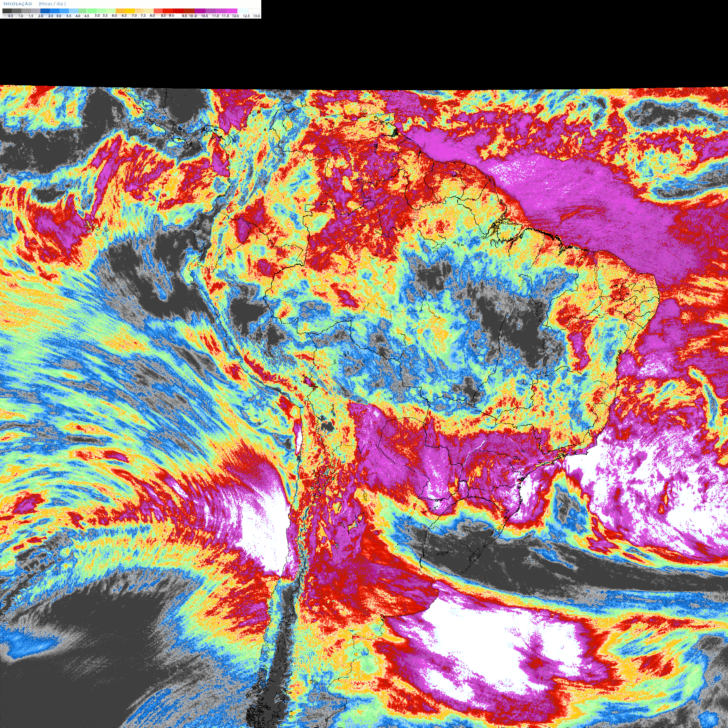Click the 'INSOLAÇÃO' legend title

pos(18,4)
